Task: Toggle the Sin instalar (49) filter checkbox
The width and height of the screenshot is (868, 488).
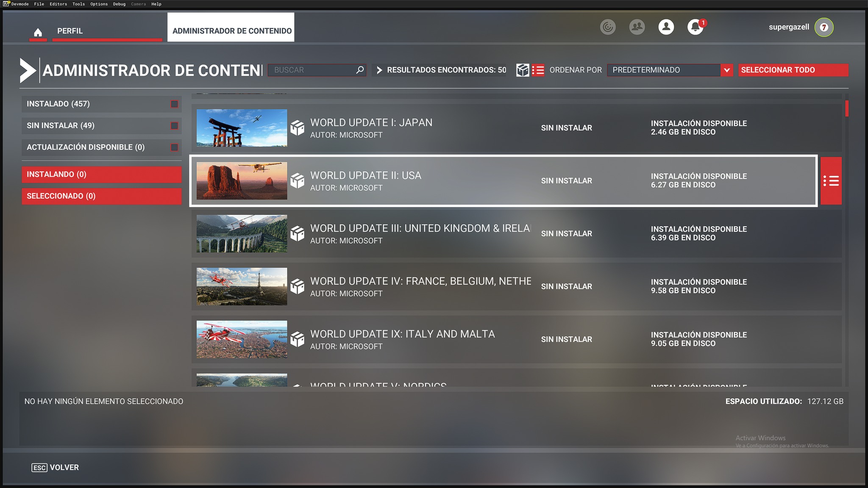Action: pyautogui.click(x=174, y=126)
